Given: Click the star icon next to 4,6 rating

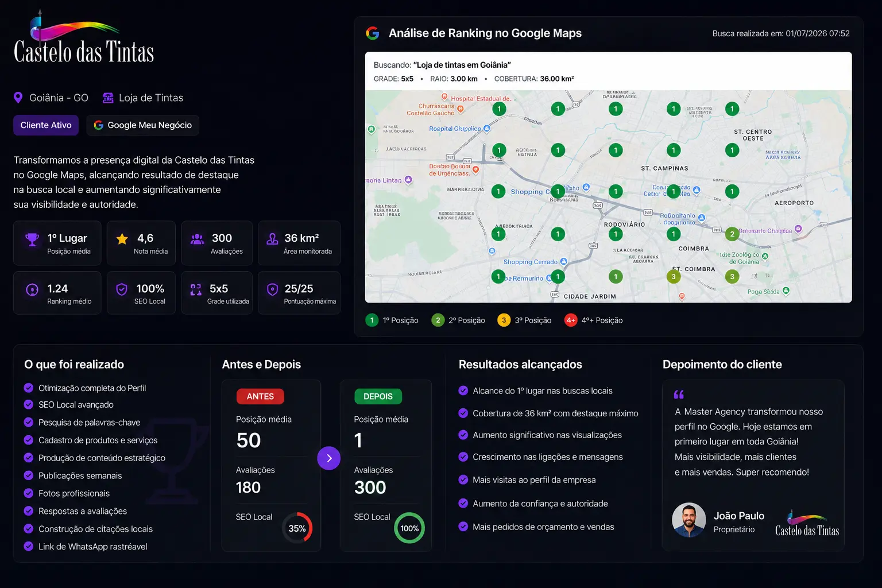Looking at the screenshot, I should pyautogui.click(x=122, y=239).
